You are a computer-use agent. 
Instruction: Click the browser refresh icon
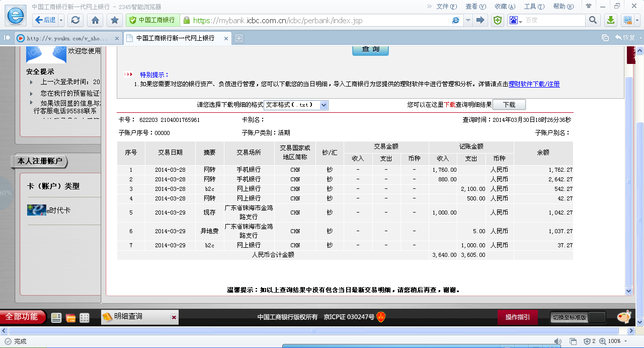75,20
